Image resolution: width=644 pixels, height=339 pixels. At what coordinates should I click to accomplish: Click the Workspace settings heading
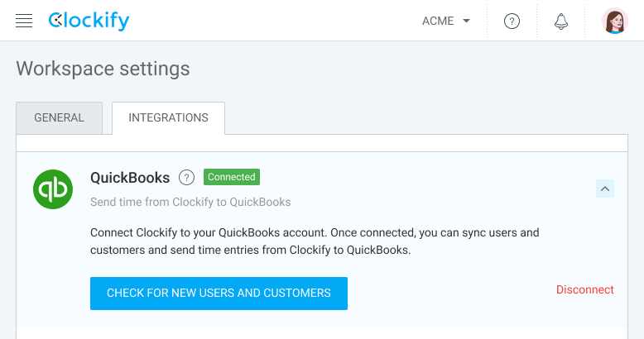click(x=103, y=69)
